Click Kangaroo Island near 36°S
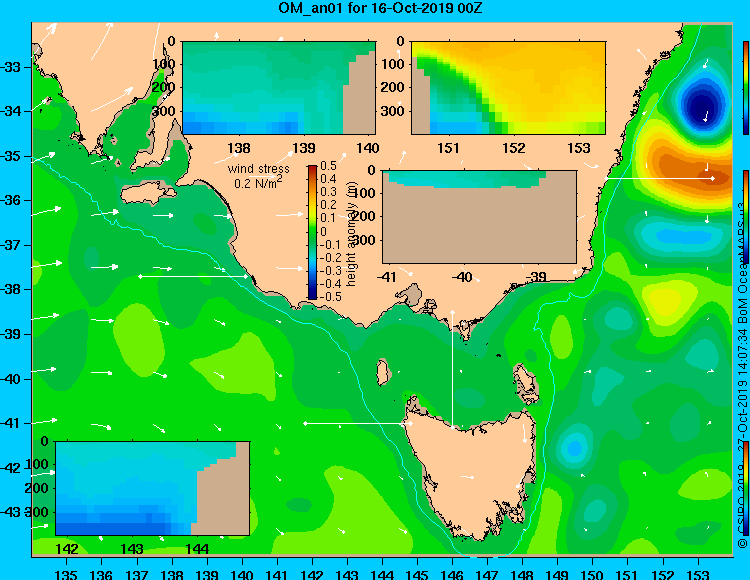 pos(148,193)
